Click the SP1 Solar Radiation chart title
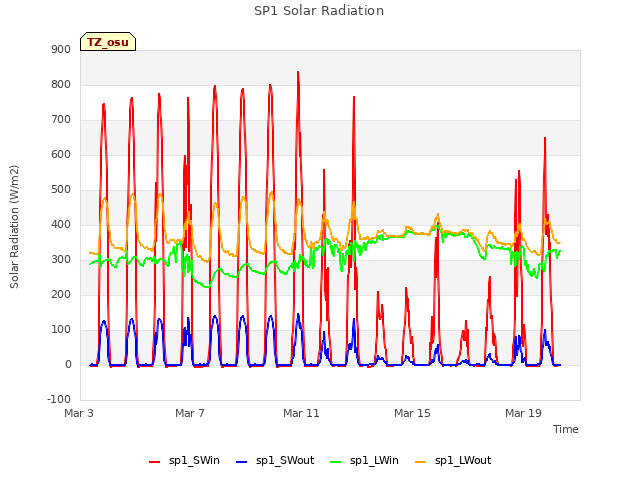 pyautogui.click(x=319, y=11)
